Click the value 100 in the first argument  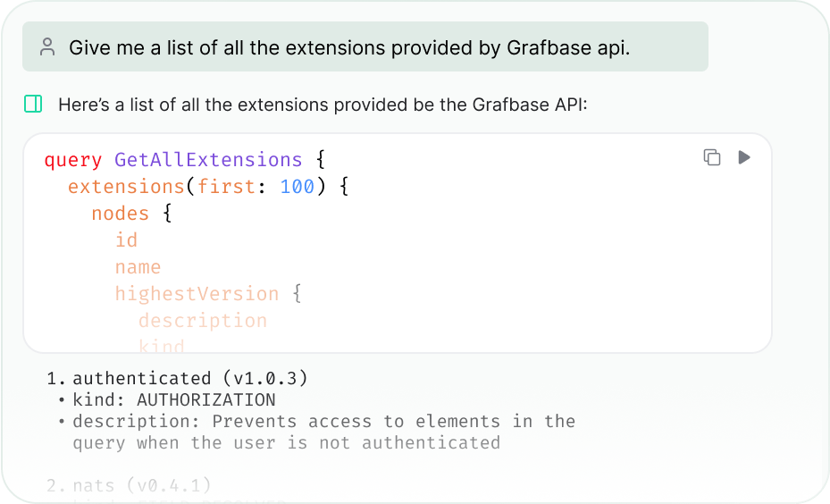click(298, 187)
